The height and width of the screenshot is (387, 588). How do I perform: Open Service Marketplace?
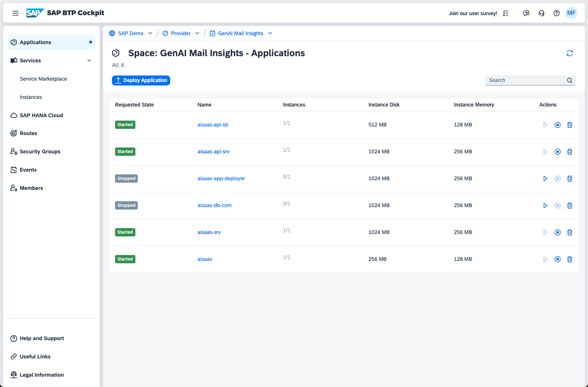click(x=43, y=79)
